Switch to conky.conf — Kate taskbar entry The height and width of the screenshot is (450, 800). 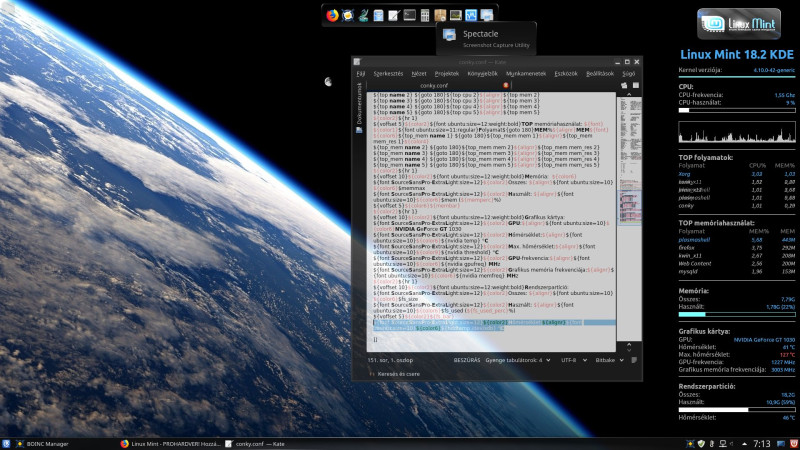click(x=255, y=444)
